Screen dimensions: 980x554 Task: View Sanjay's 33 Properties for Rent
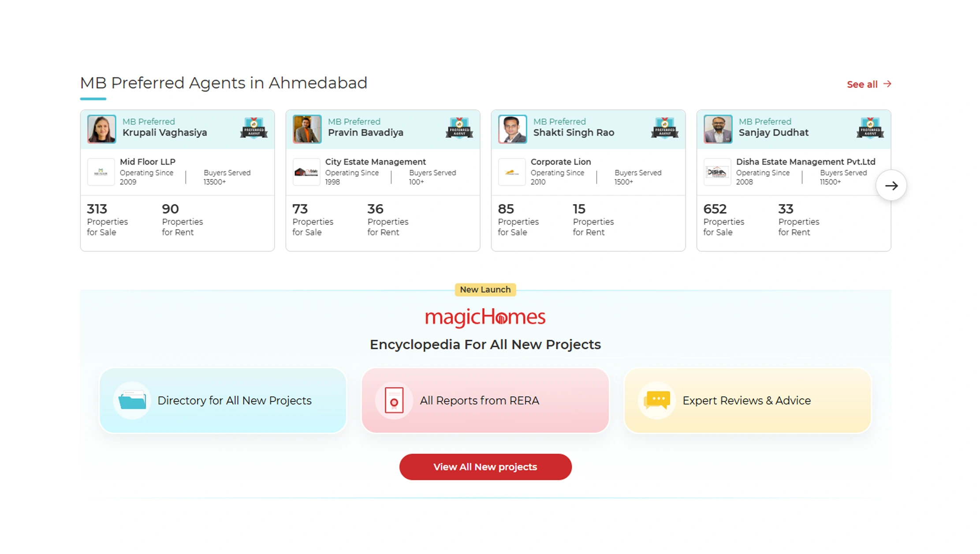point(798,220)
